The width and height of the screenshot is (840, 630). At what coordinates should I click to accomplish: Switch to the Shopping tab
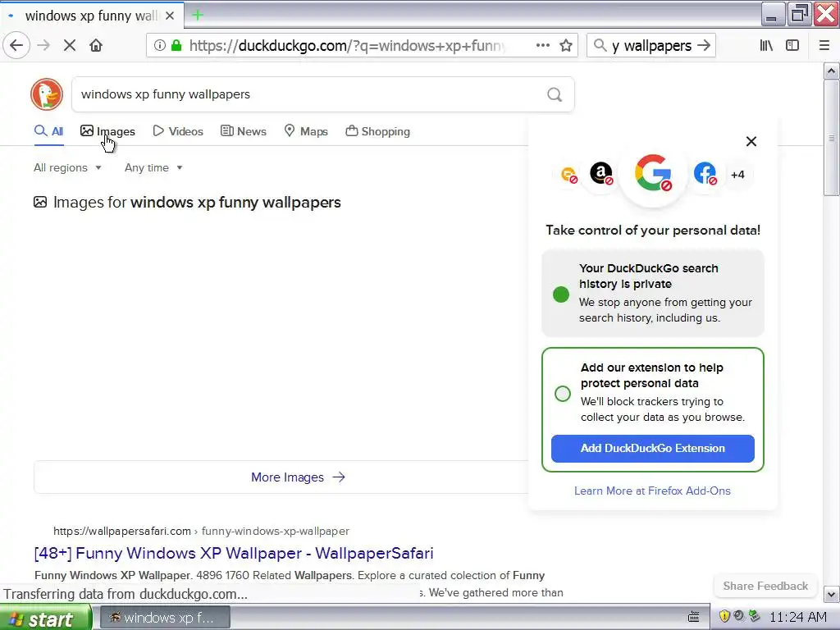click(377, 131)
